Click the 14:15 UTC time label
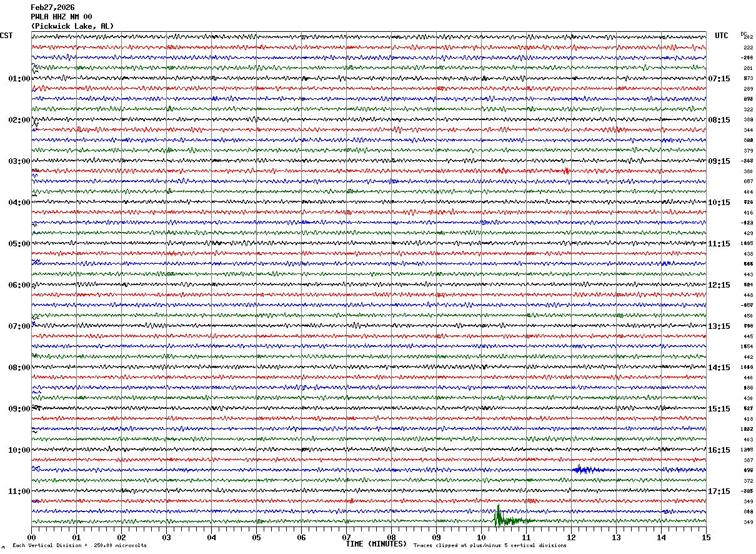 pos(719,368)
